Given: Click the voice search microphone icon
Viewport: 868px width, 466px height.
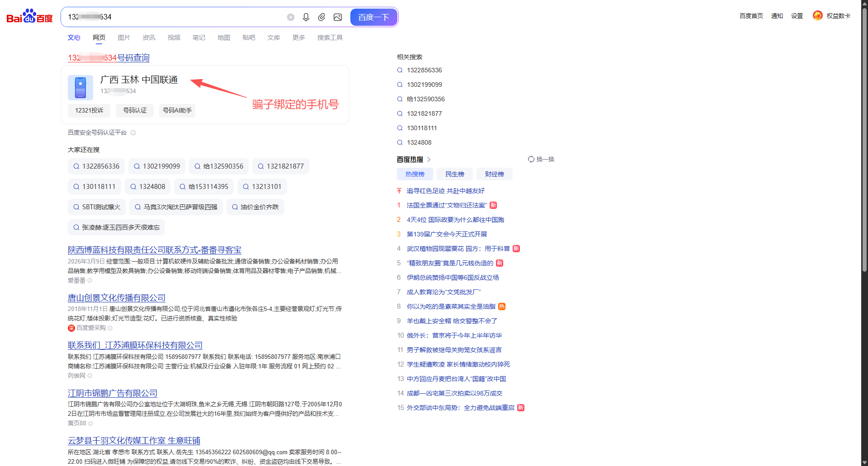Looking at the screenshot, I should click(306, 17).
